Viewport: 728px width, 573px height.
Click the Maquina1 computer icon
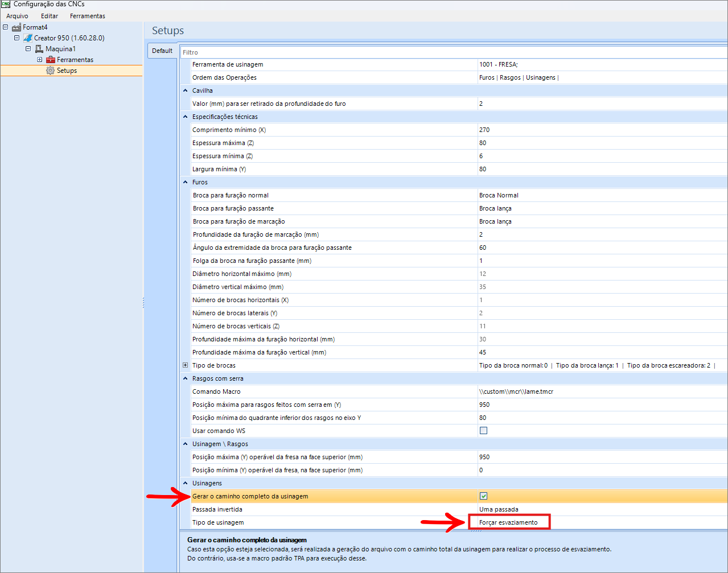39,49
